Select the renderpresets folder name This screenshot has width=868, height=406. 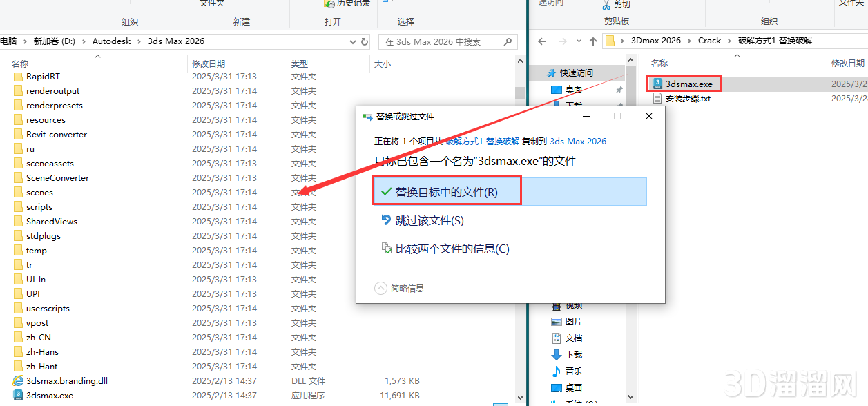pyautogui.click(x=55, y=106)
